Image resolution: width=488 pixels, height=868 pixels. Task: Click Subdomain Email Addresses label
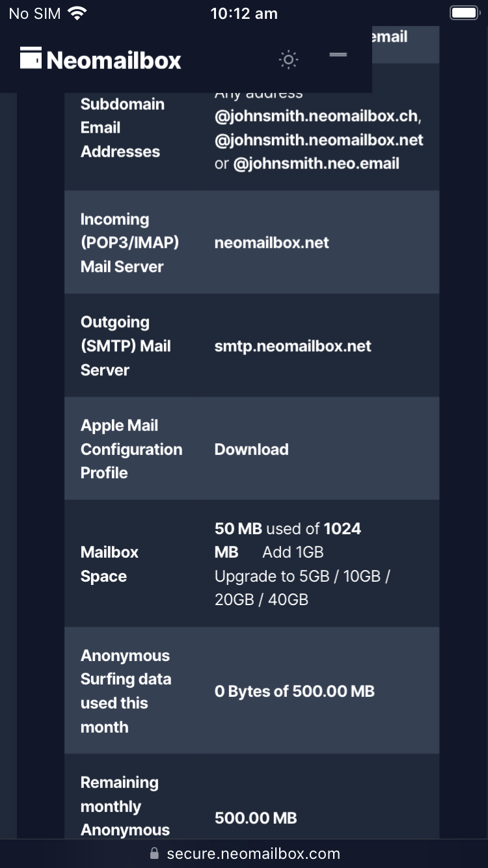(x=122, y=128)
